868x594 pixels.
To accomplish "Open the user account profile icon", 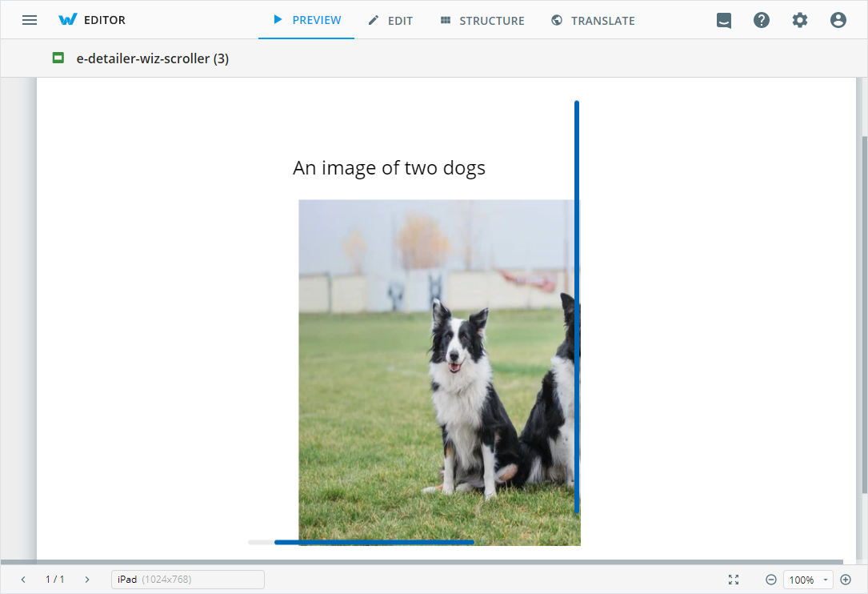I will coord(838,21).
